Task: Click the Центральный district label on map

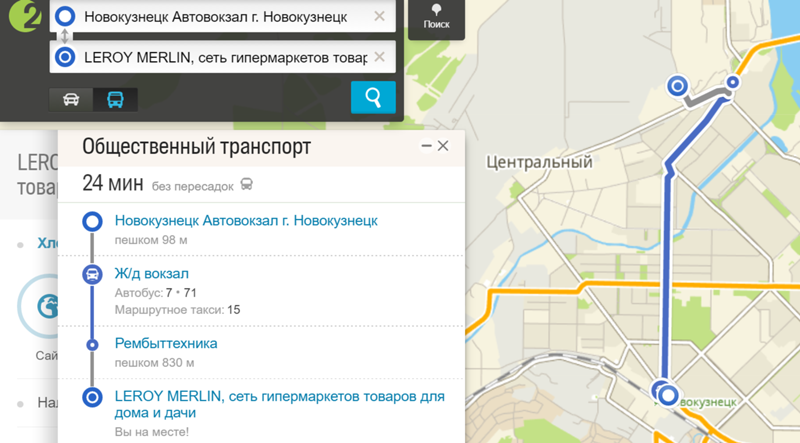Action: (x=539, y=162)
